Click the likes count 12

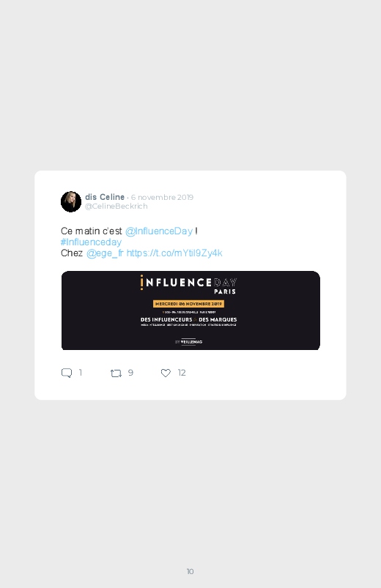point(182,373)
